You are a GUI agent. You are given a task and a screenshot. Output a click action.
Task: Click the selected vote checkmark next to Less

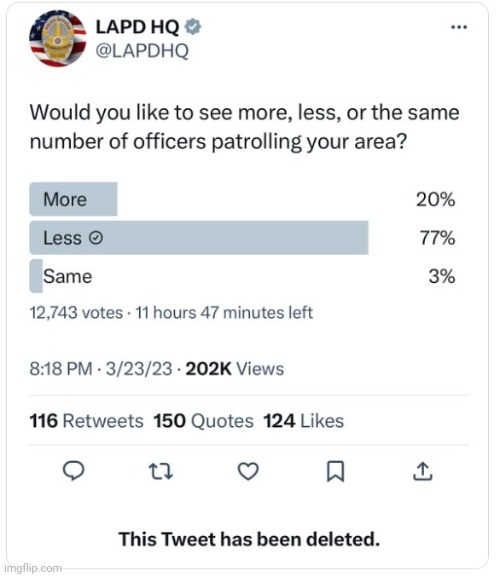pos(96,238)
